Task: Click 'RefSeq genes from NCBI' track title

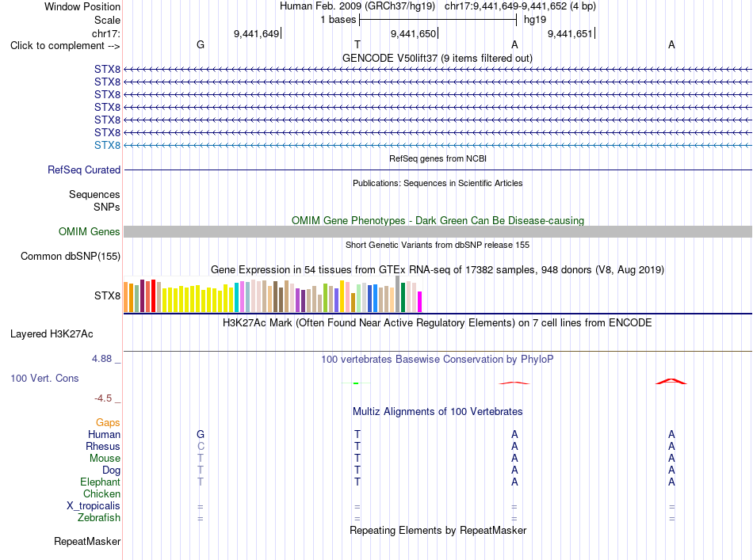Action: coord(438,158)
